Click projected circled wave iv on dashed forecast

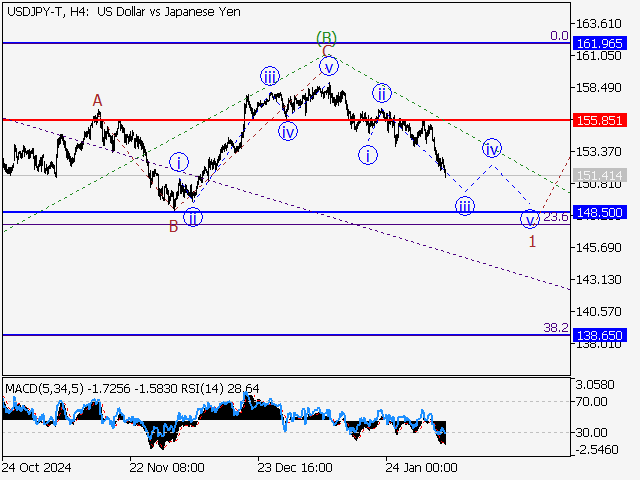point(492,148)
